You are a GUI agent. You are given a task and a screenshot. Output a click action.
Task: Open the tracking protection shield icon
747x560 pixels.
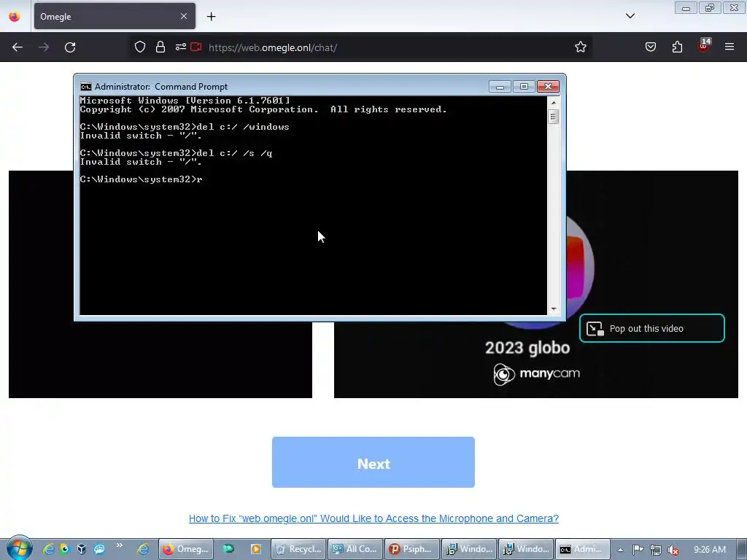click(139, 47)
